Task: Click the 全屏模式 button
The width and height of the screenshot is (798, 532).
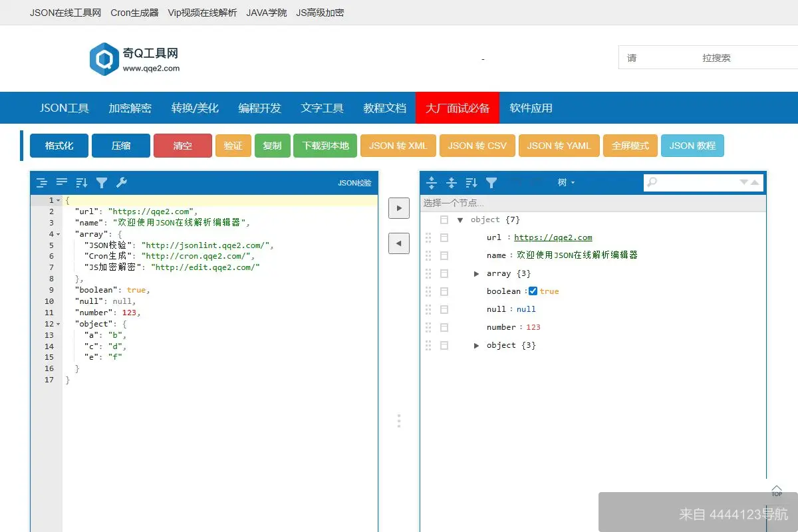Action: 630,146
